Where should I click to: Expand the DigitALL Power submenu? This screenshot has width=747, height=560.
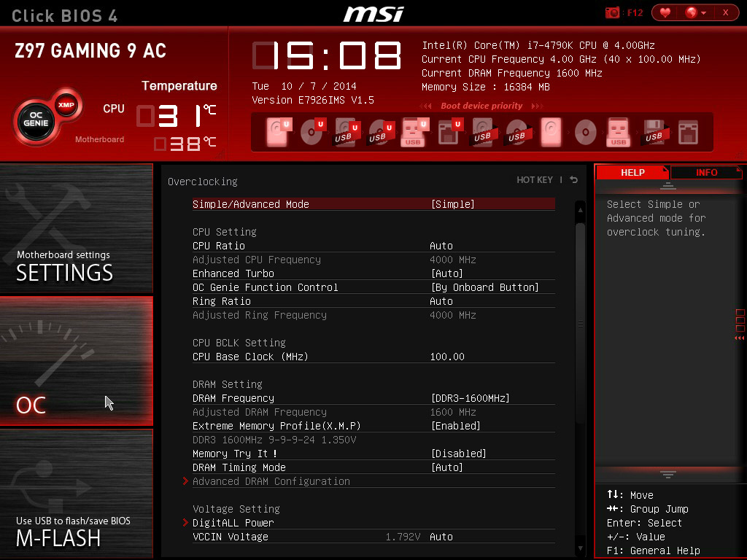(x=233, y=523)
